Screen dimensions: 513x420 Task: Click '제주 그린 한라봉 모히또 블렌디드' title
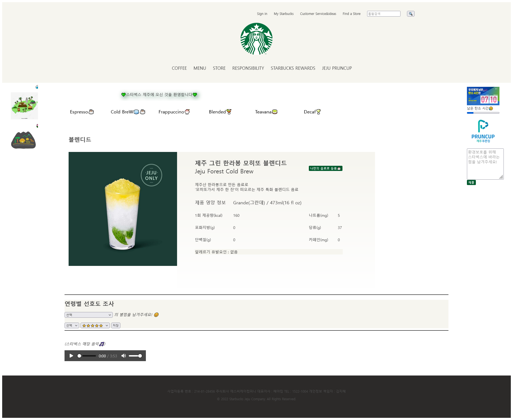(241, 163)
